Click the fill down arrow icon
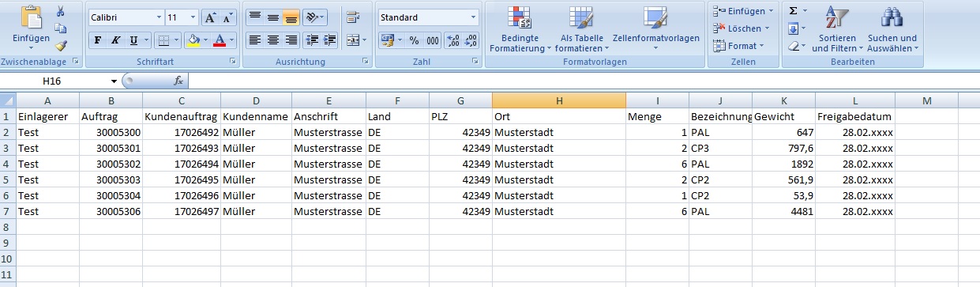 pyautogui.click(x=793, y=28)
